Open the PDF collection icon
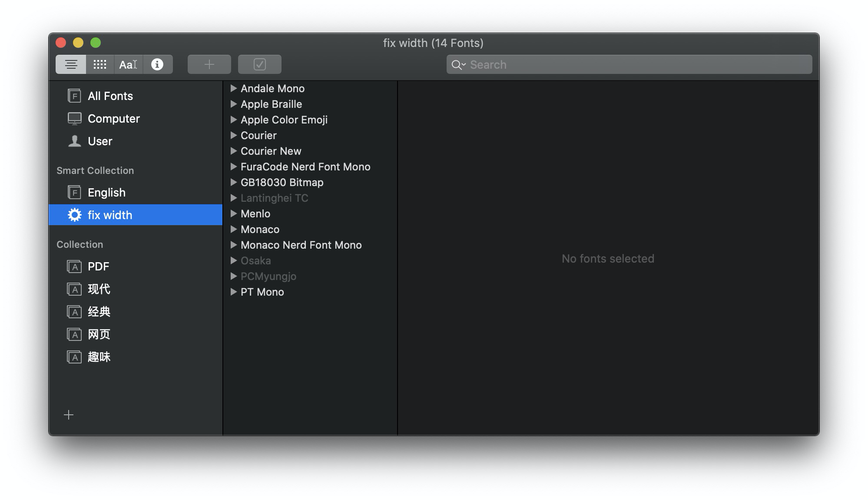 click(74, 267)
